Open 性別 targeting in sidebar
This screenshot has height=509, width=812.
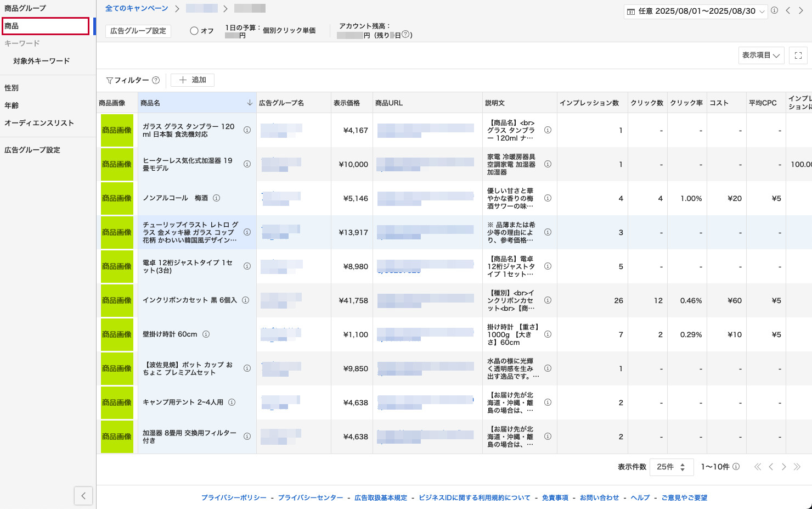12,88
